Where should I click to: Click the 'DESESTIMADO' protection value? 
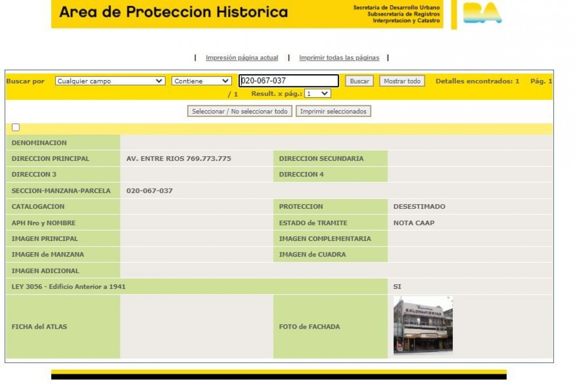coord(419,206)
